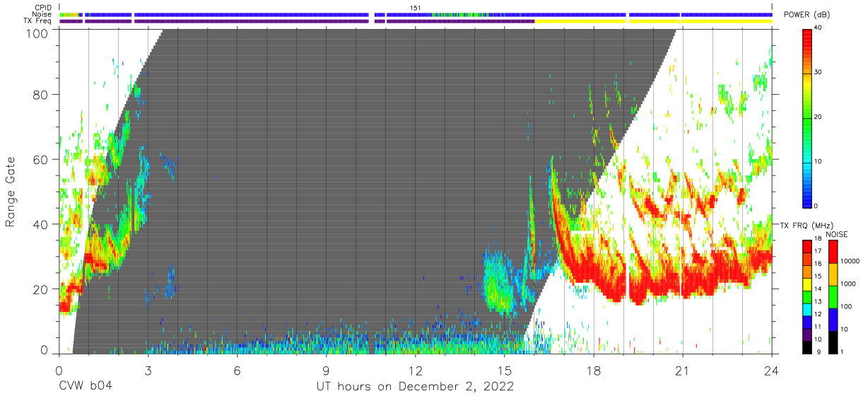Click the Range Gate axis title

[11, 192]
